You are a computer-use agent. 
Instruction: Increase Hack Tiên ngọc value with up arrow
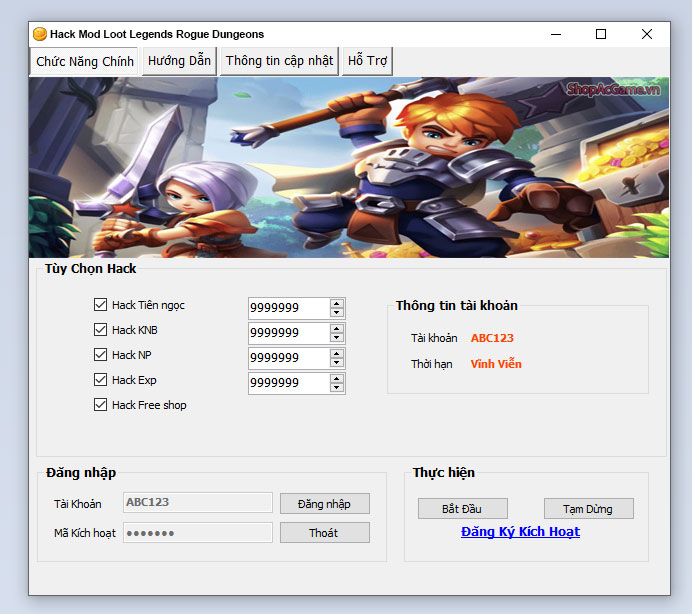pyautogui.click(x=337, y=304)
